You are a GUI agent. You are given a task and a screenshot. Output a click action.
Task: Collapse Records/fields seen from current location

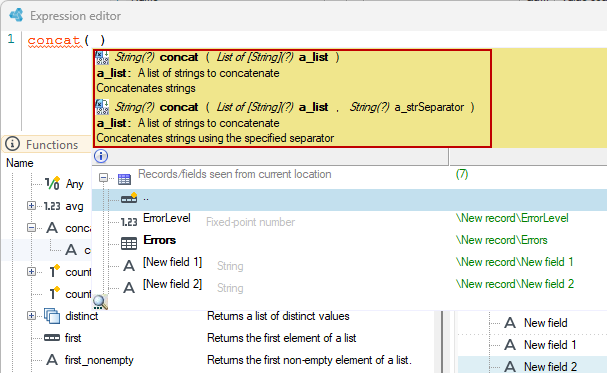pos(103,178)
